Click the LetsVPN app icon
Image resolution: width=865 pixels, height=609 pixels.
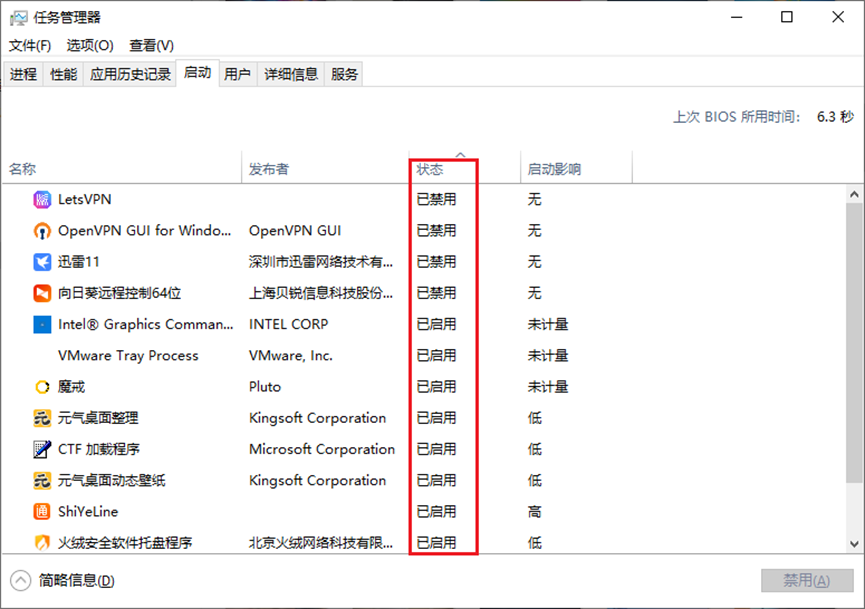point(42,200)
